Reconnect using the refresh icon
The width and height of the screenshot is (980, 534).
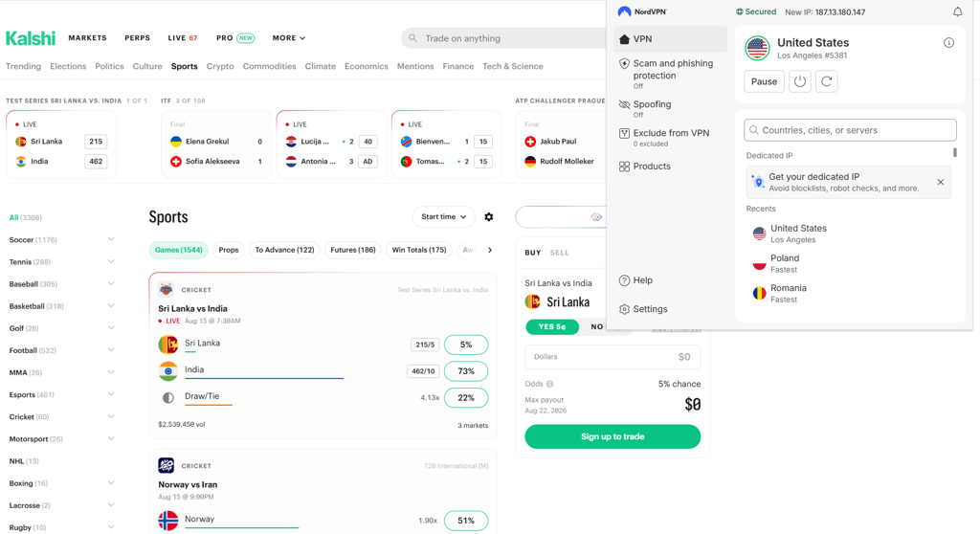point(826,81)
